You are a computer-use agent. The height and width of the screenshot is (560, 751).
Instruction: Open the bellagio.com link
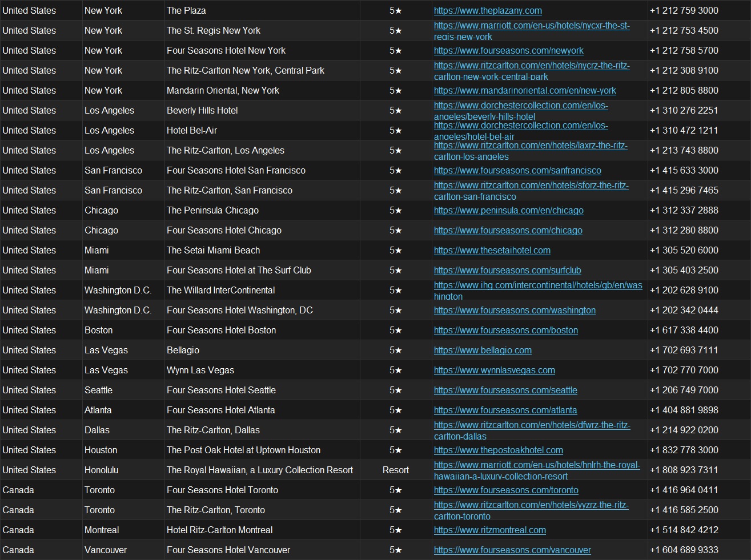(483, 350)
